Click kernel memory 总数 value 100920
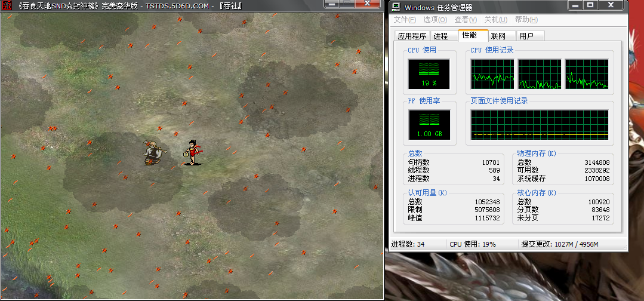 point(599,202)
